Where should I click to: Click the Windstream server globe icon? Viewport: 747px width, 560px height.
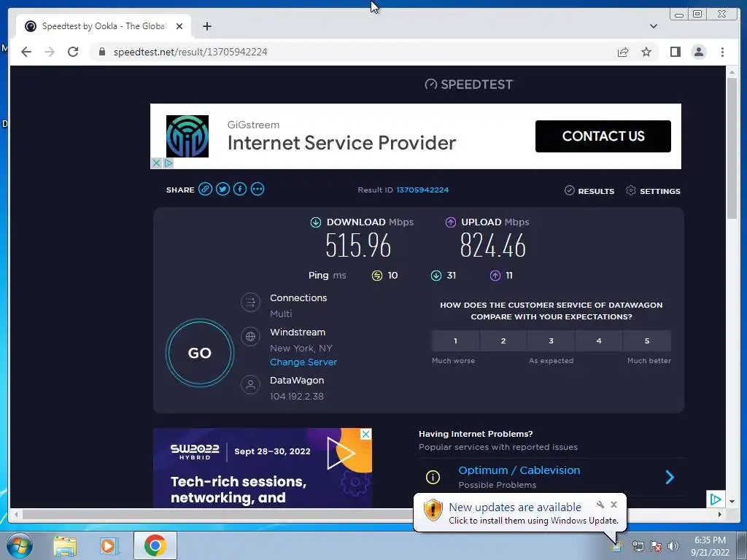[x=251, y=337]
